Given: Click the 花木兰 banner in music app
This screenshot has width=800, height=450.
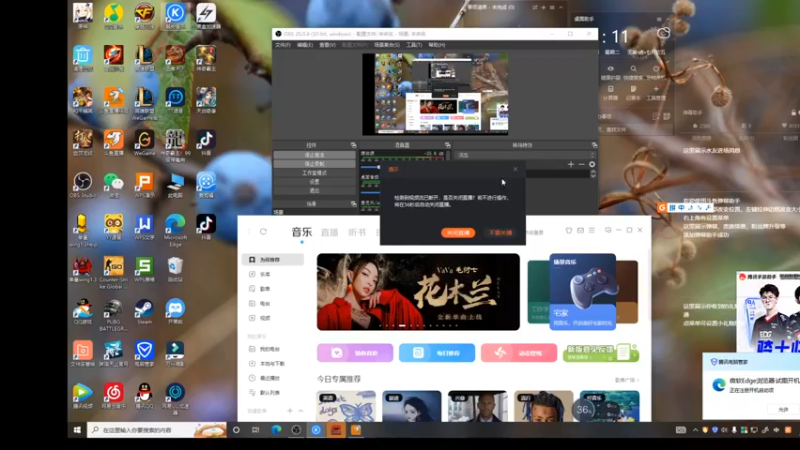Looking at the screenshot, I should 418,292.
